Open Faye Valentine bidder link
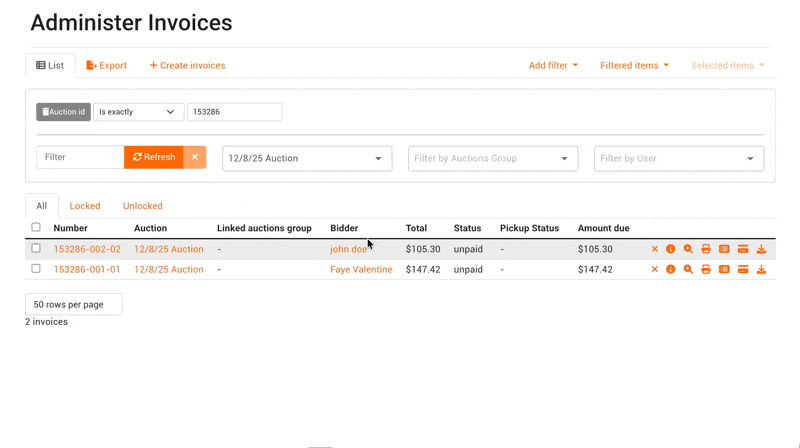The width and height of the screenshot is (800, 448). coord(361,269)
